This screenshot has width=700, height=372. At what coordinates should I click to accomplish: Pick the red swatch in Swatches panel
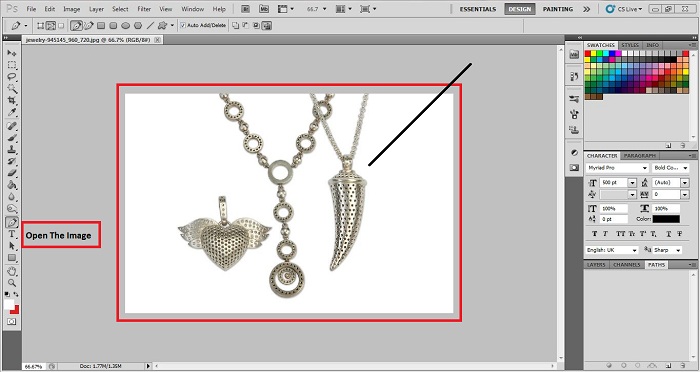tap(588, 54)
